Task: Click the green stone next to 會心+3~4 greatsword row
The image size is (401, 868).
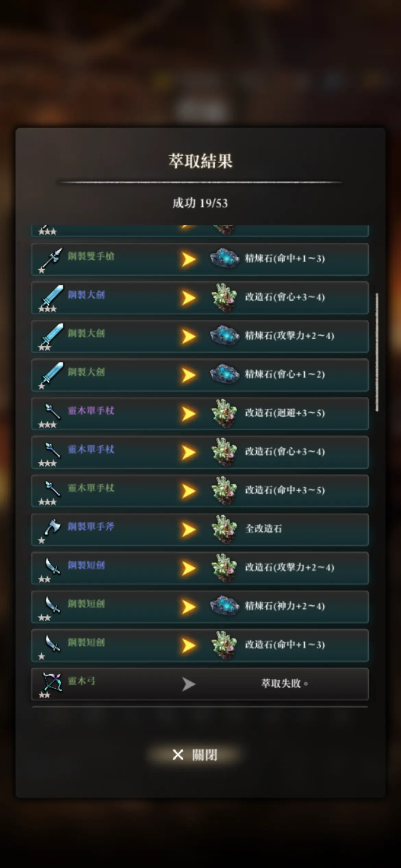Action: 224,297
